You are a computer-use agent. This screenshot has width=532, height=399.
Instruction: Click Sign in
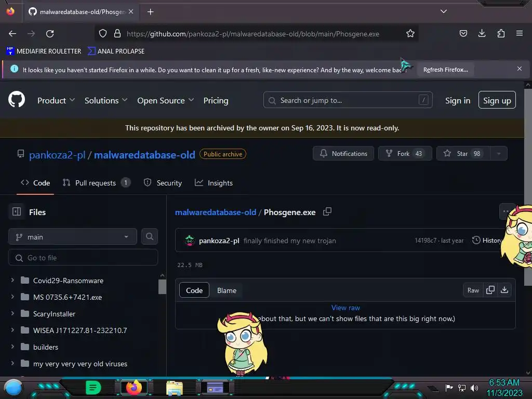[x=458, y=100]
